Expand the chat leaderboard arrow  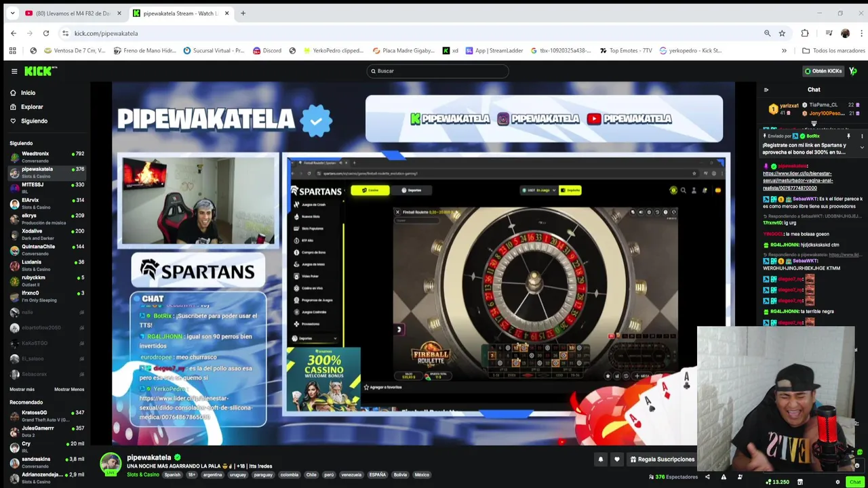click(x=814, y=124)
